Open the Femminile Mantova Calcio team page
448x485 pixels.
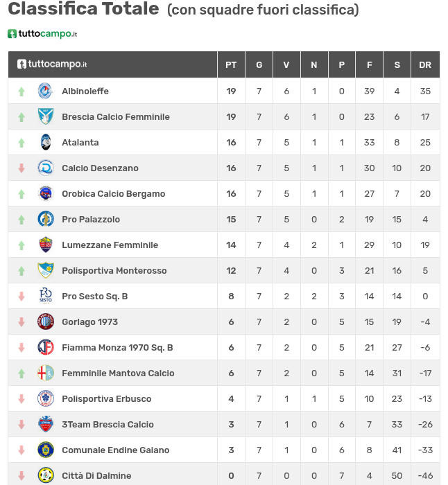coord(118,373)
